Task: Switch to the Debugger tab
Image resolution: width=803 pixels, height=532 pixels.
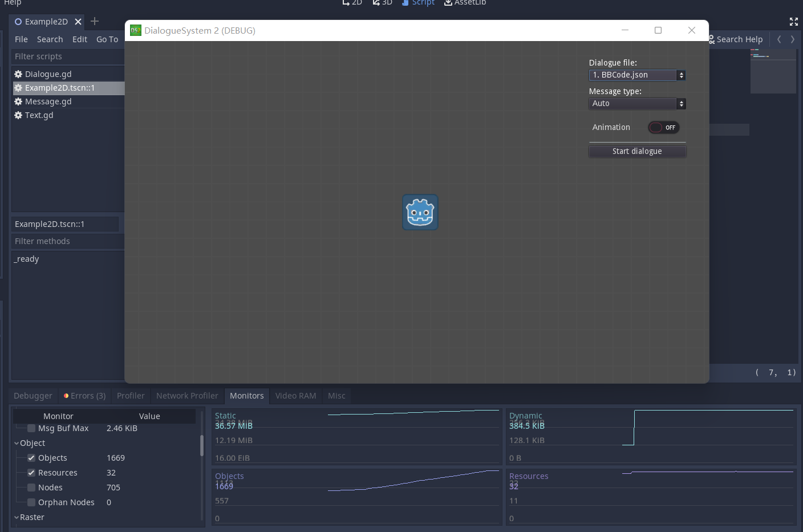Action: point(33,396)
